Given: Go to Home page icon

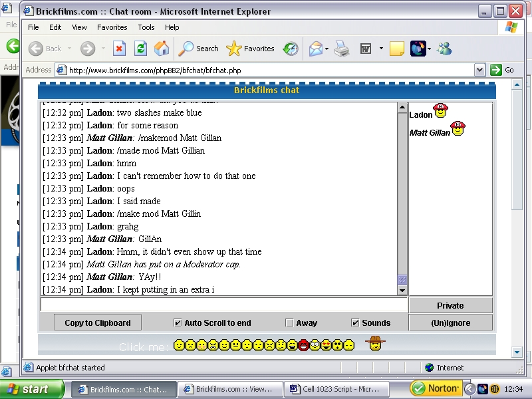Looking at the screenshot, I should [x=162, y=49].
